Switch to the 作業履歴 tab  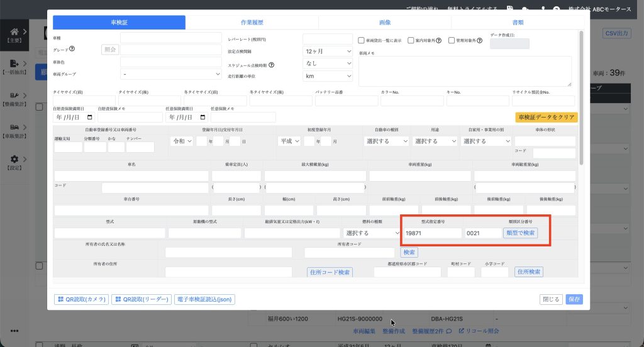pyautogui.click(x=252, y=23)
